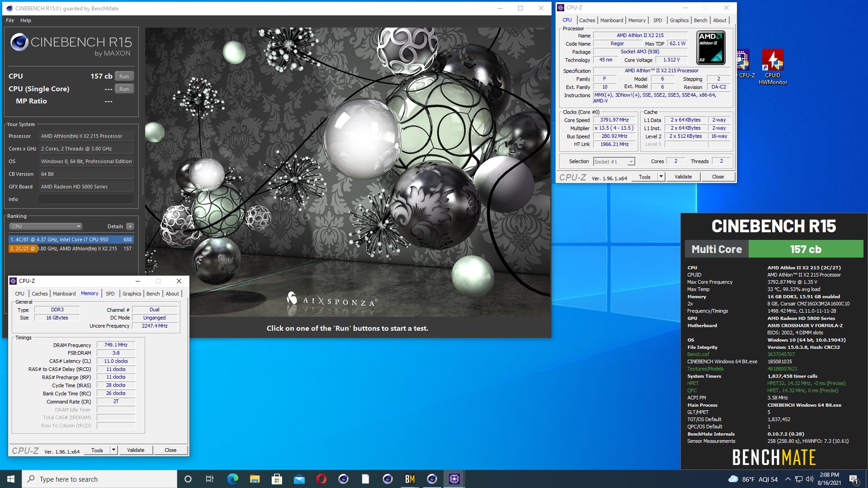The image size is (868, 488).
Task: Click Tools button in bottom CPU-Z window
Action: pos(97,450)
